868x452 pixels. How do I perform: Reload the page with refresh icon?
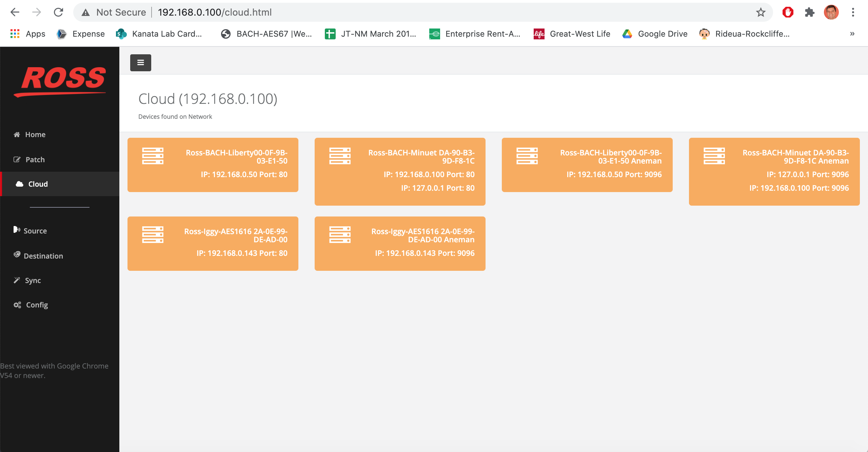point(58,12)
